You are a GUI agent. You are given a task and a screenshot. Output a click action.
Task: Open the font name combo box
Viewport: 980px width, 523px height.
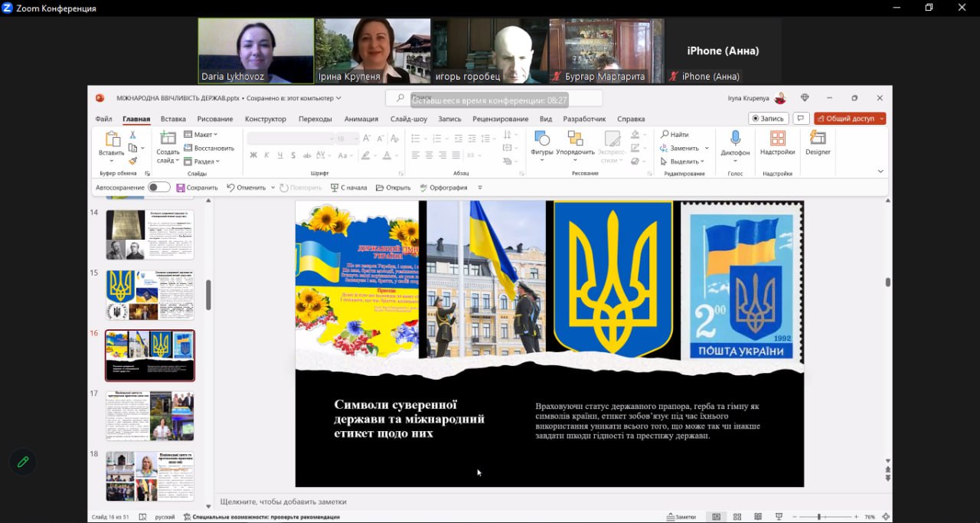pos(290,139)
